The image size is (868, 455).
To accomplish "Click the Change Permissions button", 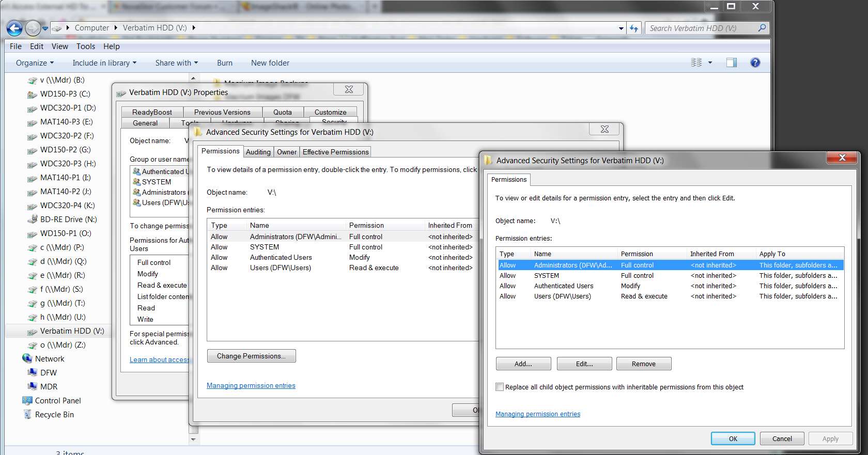I will pos(252,356).
